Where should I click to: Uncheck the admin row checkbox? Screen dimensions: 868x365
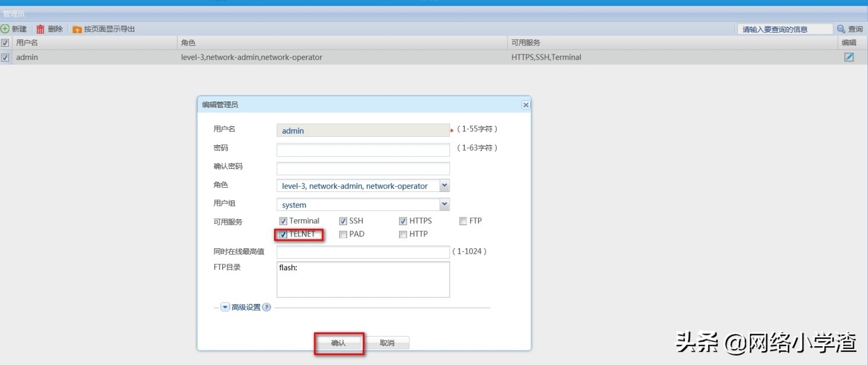point(5,57)
